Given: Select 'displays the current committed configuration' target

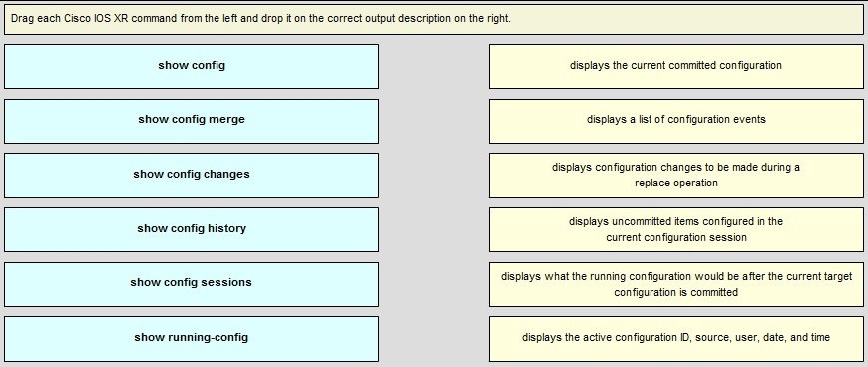Looking at the screenshot, I should 675,66.
